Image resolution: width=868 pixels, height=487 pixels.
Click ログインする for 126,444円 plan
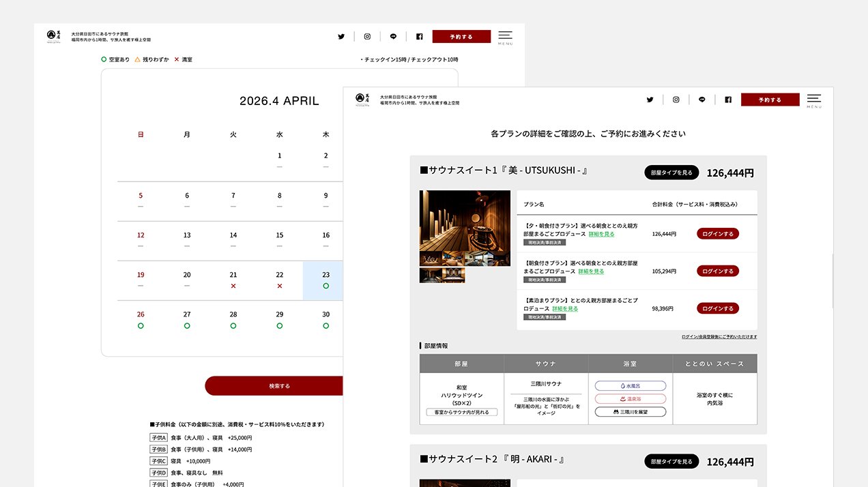[x=717, y=234]
